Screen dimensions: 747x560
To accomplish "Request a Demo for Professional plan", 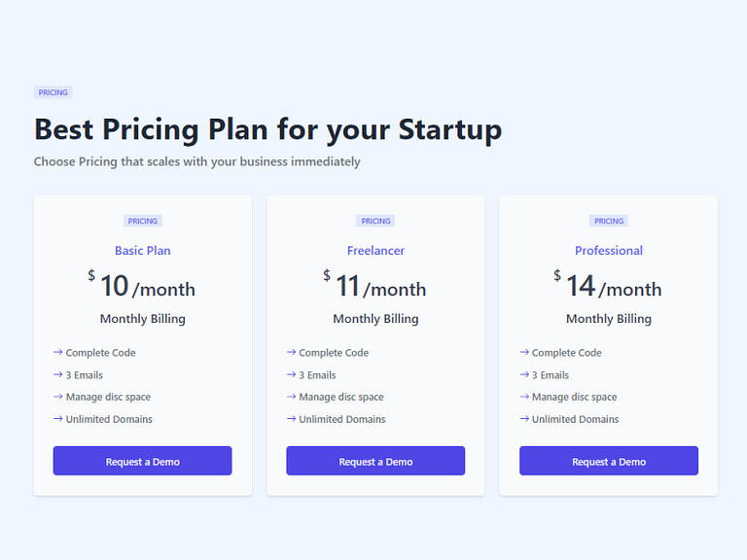I will [608, 461].
